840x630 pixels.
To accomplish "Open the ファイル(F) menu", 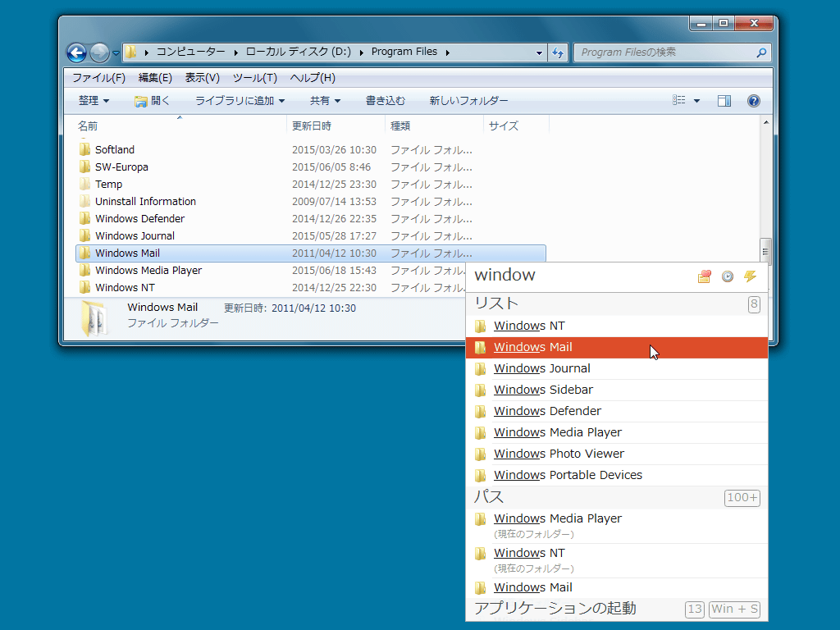I will [99, 78].
